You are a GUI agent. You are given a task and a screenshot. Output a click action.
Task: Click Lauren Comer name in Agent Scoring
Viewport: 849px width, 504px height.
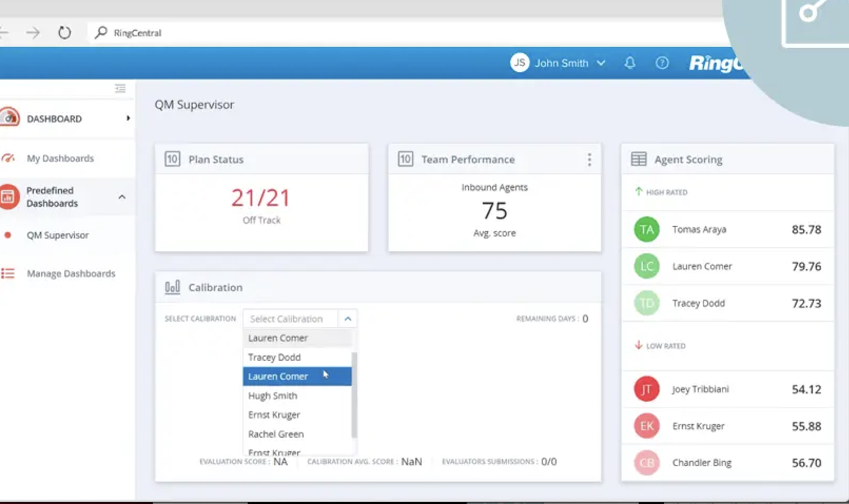click(x=702, y=266)
